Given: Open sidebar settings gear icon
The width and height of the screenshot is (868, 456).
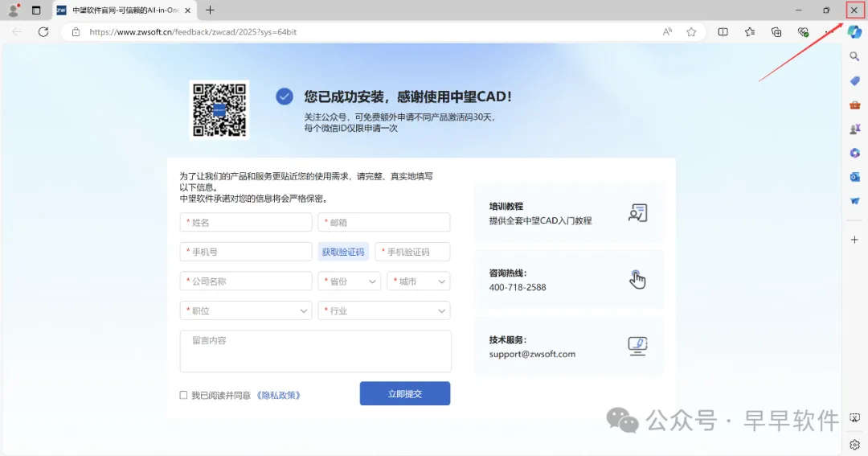Looking at the screenshot, I should coord(854,445).
